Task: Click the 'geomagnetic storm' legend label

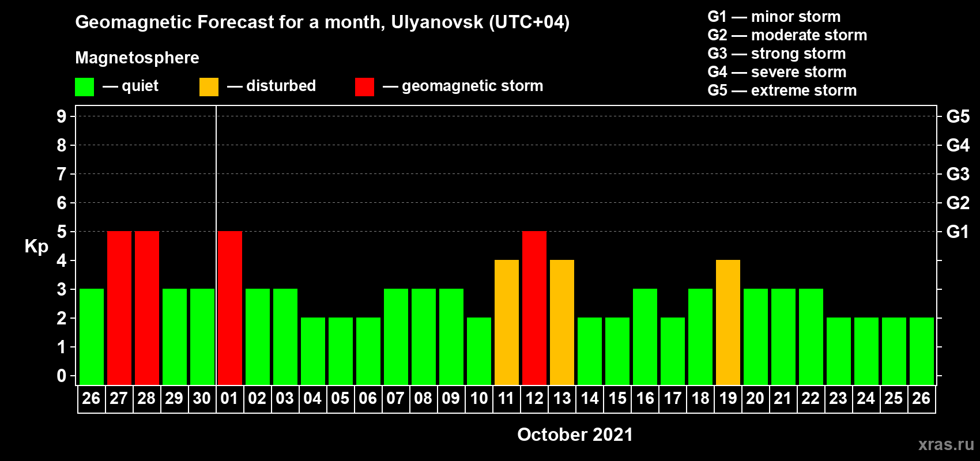Action: pos(473,86)
